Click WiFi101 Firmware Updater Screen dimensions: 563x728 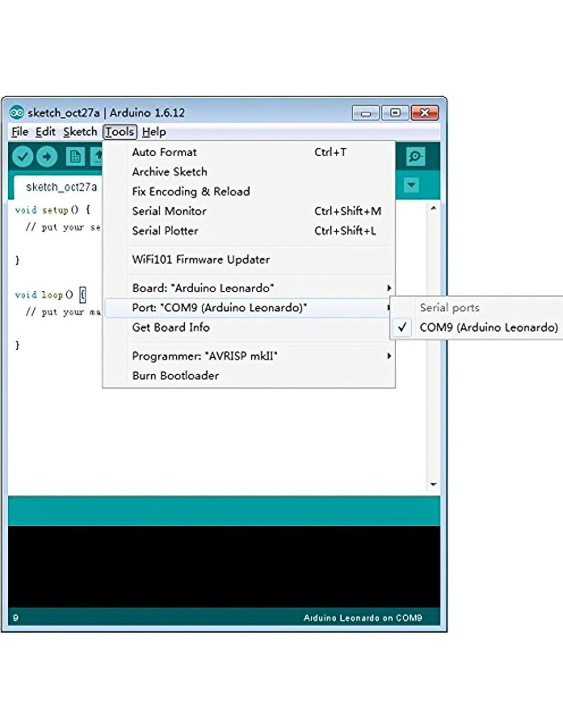coord(201,260)
